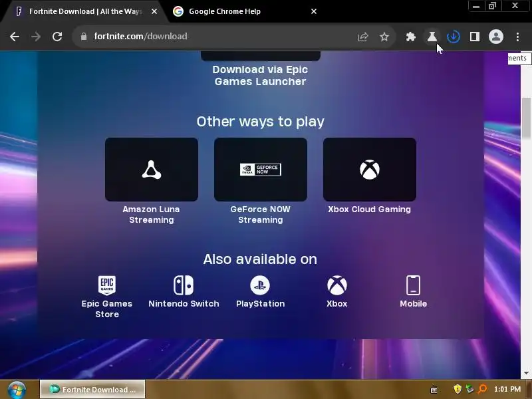Open Chrome Experiments flask icon
Image resolution: width=532 pixels, height=399 pixels.
point(432,37)
